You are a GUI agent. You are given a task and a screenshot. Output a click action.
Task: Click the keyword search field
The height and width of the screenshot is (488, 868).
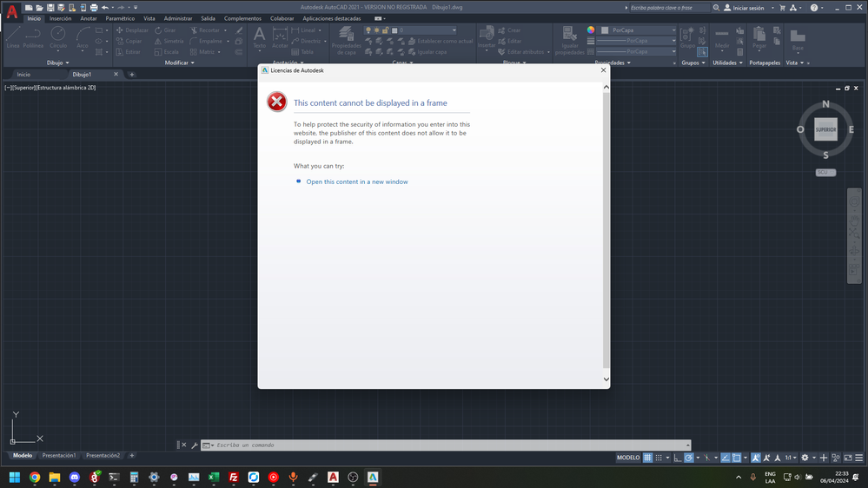[x=669, y=8]
